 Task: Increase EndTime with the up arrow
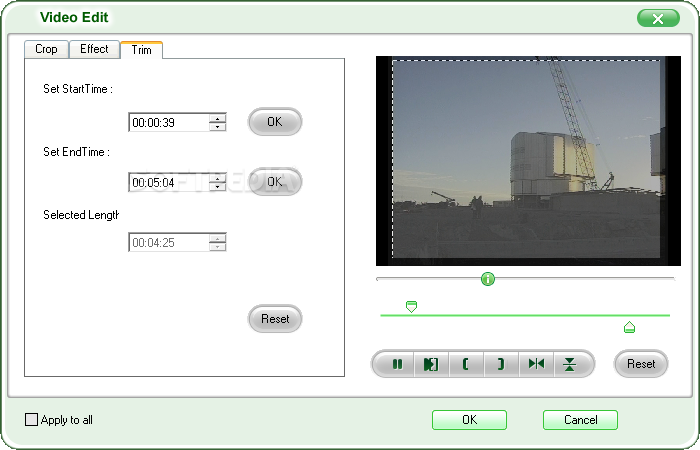(217, 179)
